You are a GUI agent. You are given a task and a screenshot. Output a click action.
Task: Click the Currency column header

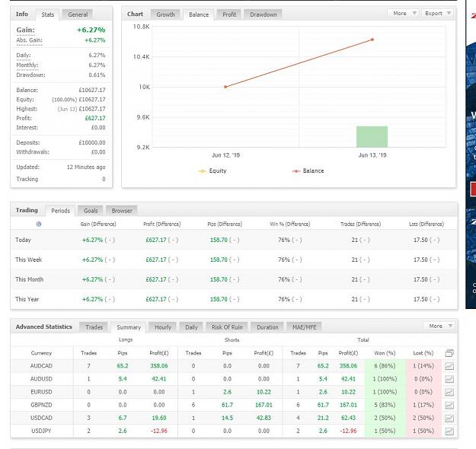(41, 353)
